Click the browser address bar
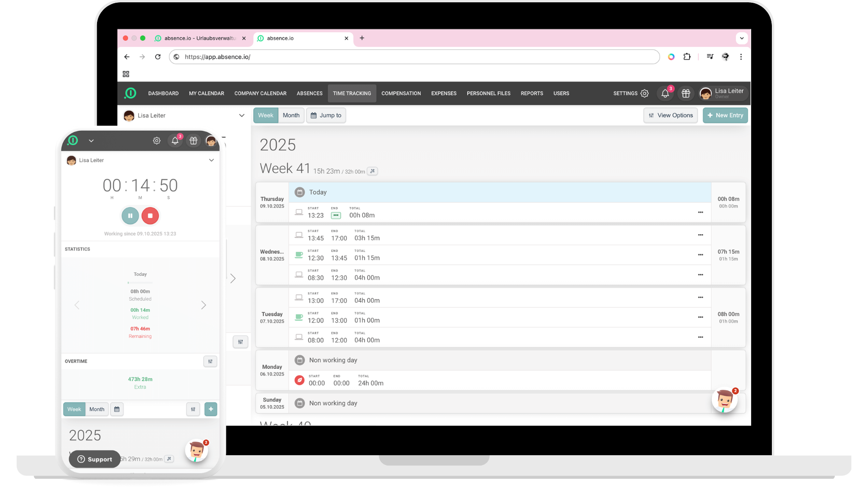The image size is (868, 488). click(x=416, y=57)
